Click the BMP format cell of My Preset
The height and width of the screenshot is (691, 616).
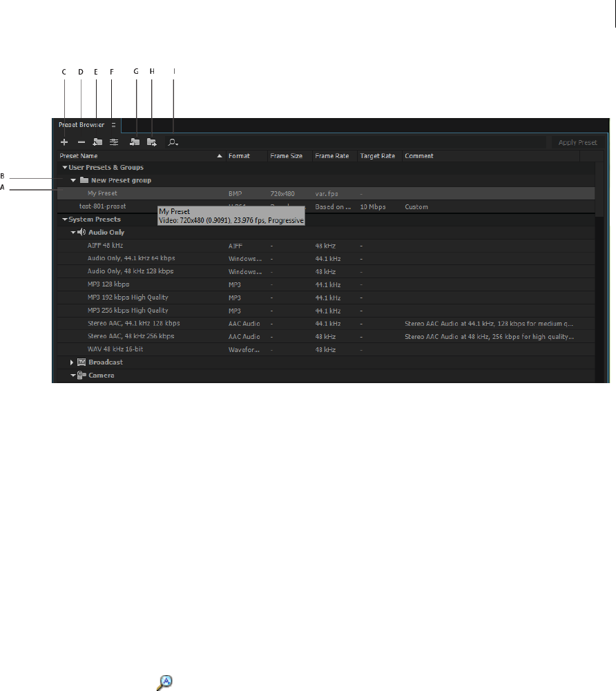(235, 194)
